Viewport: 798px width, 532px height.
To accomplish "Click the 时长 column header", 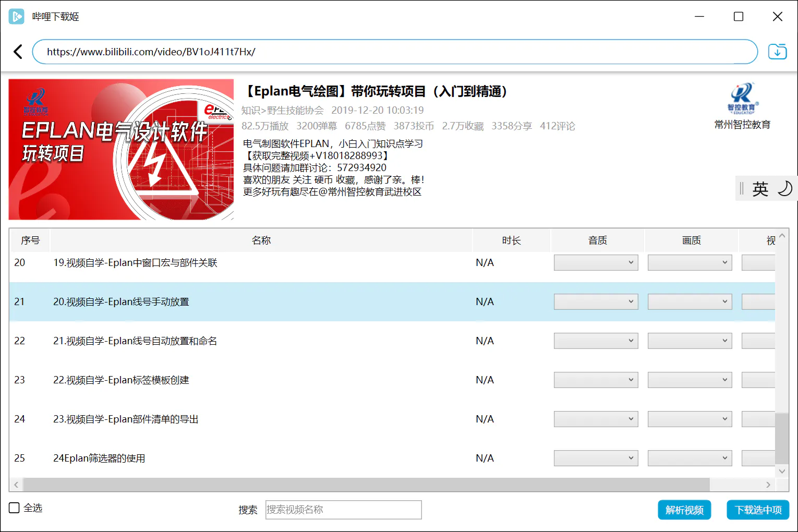I will [x=511, y=240].
